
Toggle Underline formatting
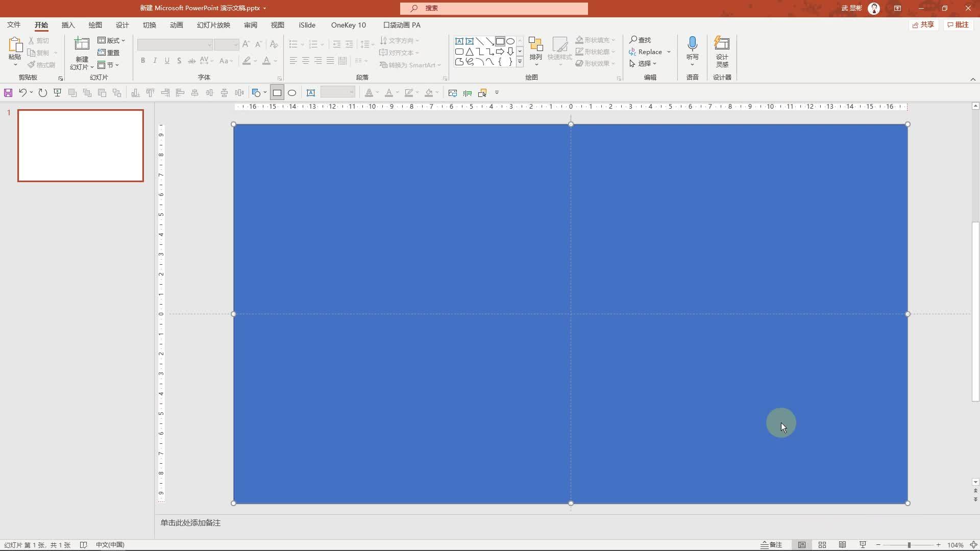[167, 61]
